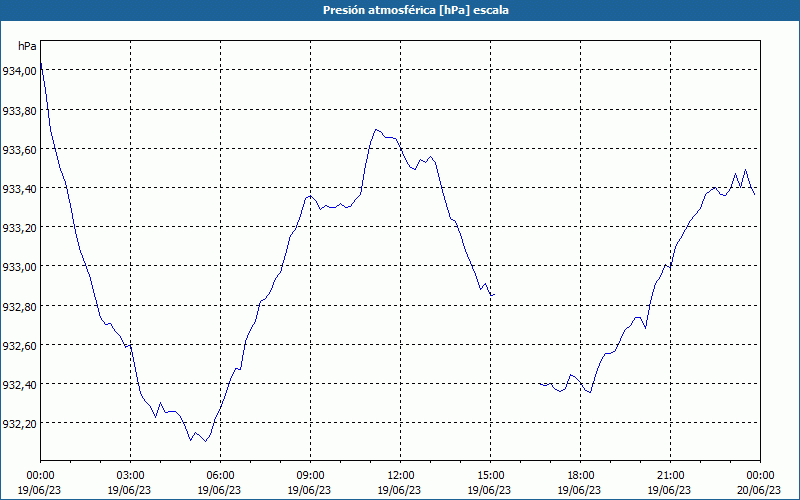Click the 09:00 time axis label
Viewport: 800px width, 500px height.
[310, 476]
